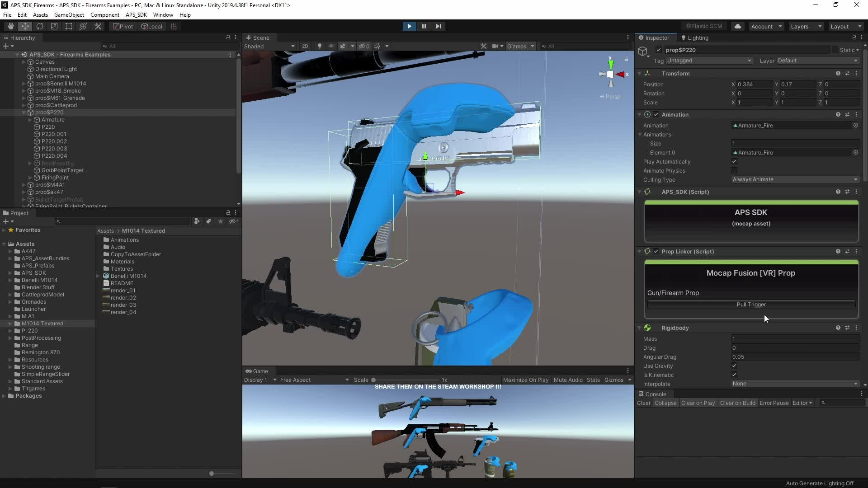
Task: Select the Hand tool in toolbar
Action: (x=11, y=26)
